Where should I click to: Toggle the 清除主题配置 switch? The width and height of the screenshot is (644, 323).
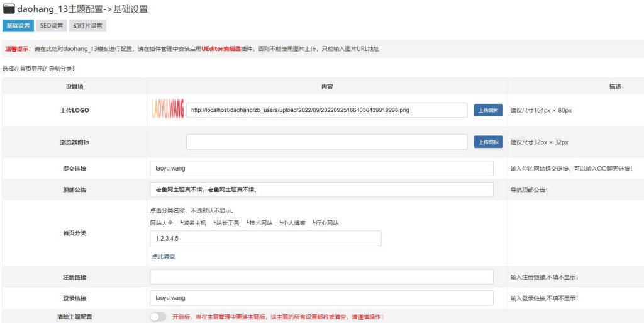[x=158, y=317]
